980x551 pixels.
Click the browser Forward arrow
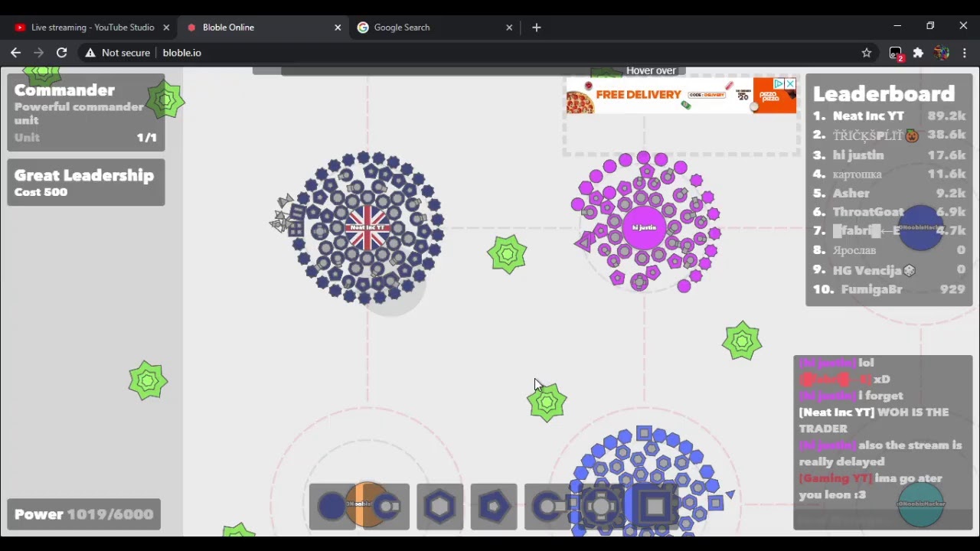coord(38,53)
